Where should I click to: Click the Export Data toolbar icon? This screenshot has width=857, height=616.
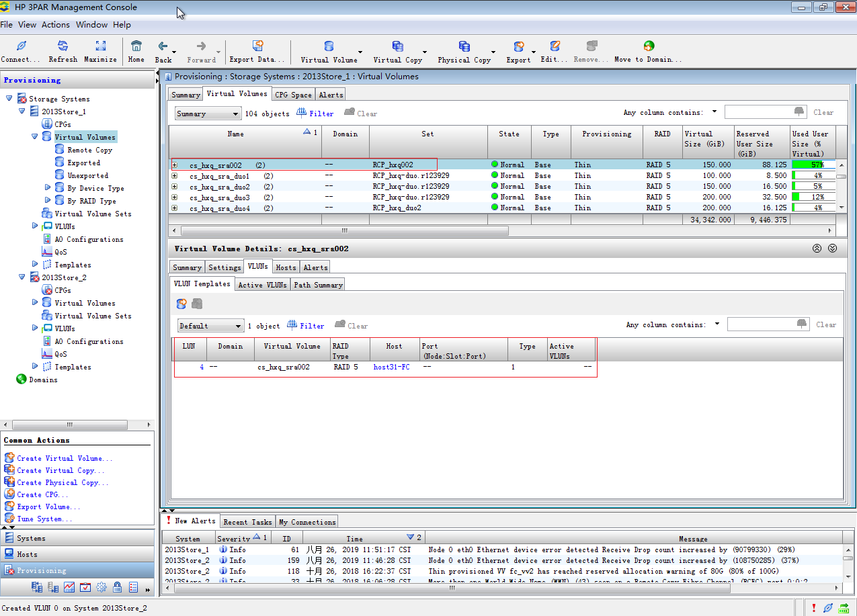pos(257,46)
